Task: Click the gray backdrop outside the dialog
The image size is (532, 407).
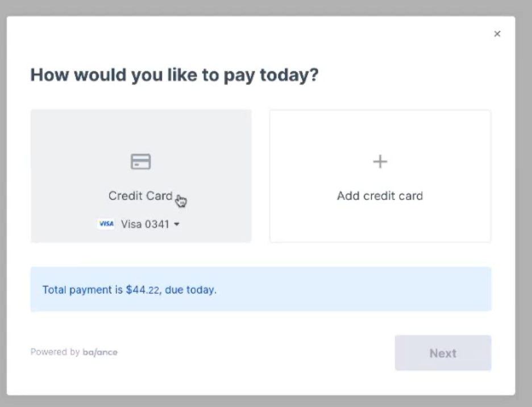Action: click(x=266, y=7)
